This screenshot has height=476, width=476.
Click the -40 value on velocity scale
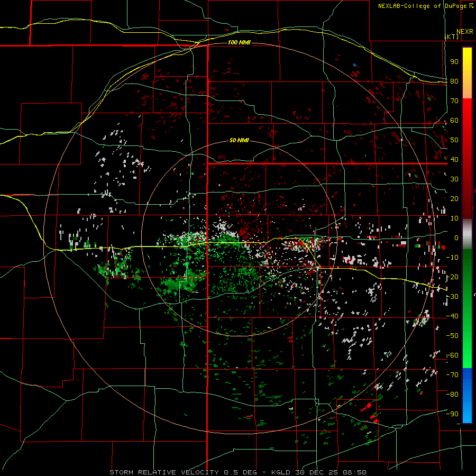point(452,316)
